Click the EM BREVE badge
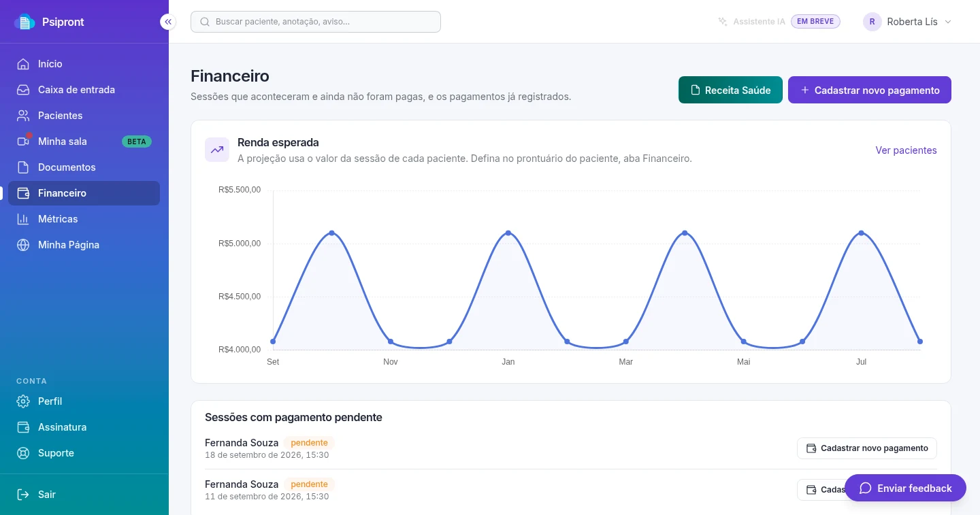 point(815,22)
